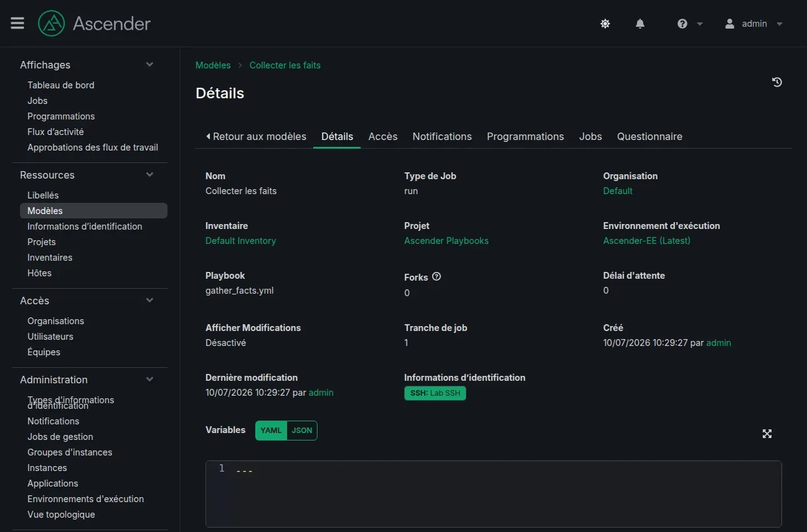Open Libellés in the sidebar

43,195
